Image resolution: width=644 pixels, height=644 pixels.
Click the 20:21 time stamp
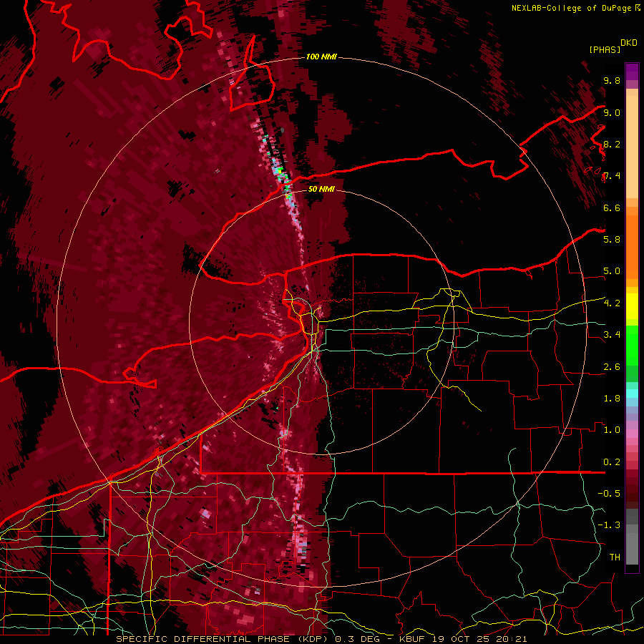click(x=513, y=639)
